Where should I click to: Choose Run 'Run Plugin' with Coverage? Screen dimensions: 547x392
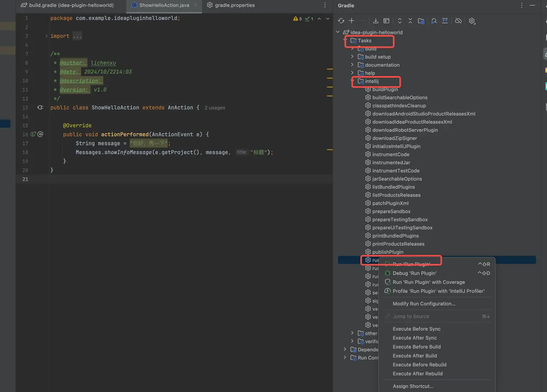[437, 282]
